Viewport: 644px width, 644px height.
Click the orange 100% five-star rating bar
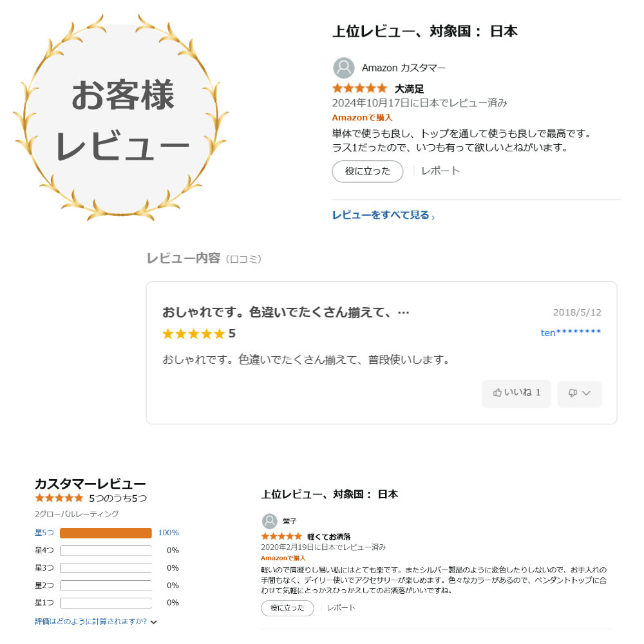pos(106,533)
